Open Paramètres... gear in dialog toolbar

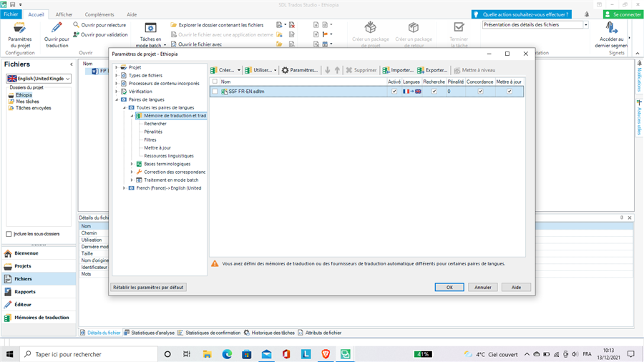(x=300, y=70)
